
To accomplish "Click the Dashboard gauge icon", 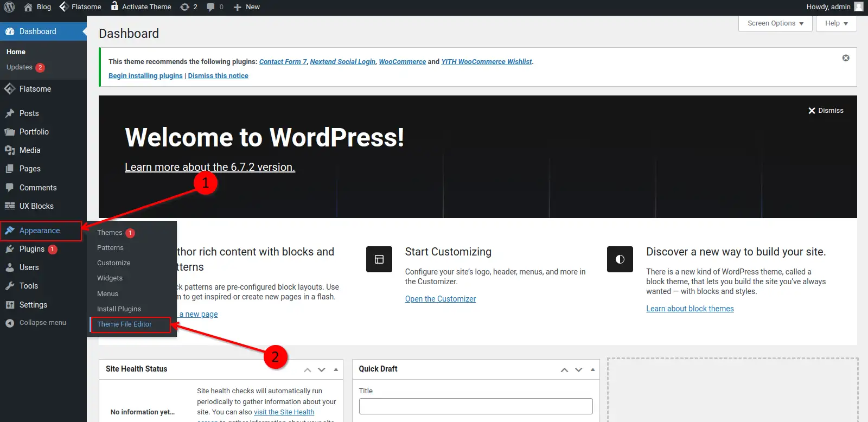I will 10,31.
